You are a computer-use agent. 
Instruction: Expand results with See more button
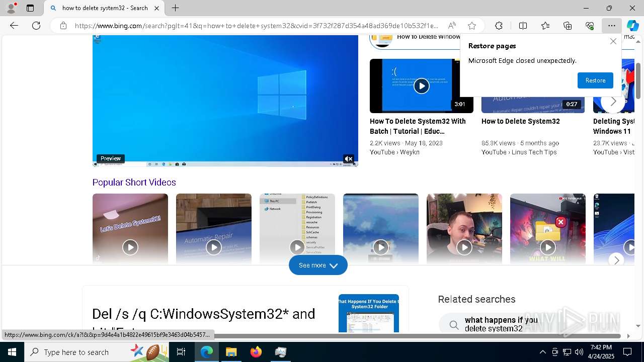318,265
